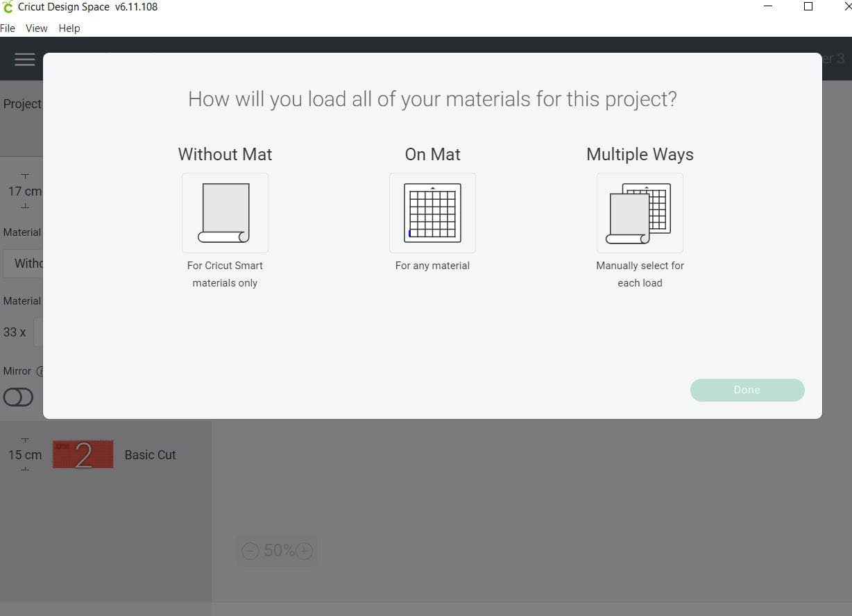Viewport: 852px width, 616px height.
Task: Zoom out with the minus icon
Action: pyautogui.click(x=250, y=551)
